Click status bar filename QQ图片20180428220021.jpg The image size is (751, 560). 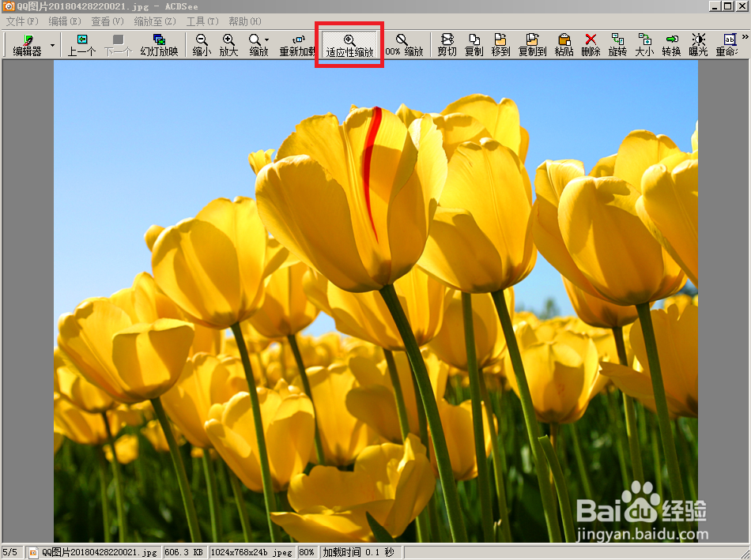tap(99, 552)
